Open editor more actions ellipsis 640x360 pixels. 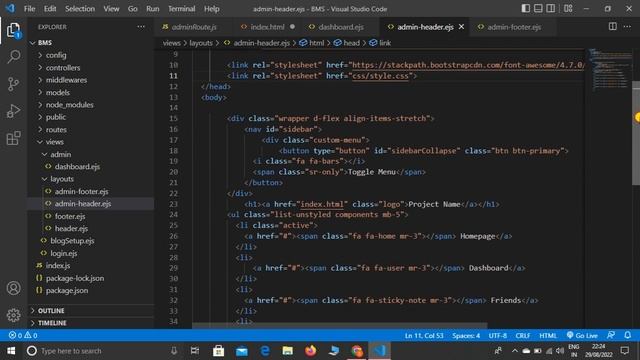(627, 27)
